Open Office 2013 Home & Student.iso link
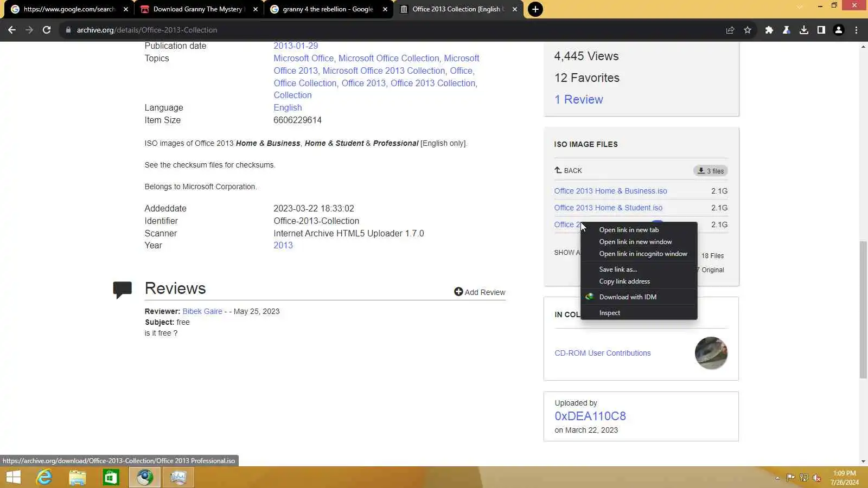This screenshot has height=488, width=868. coord(608,208)
